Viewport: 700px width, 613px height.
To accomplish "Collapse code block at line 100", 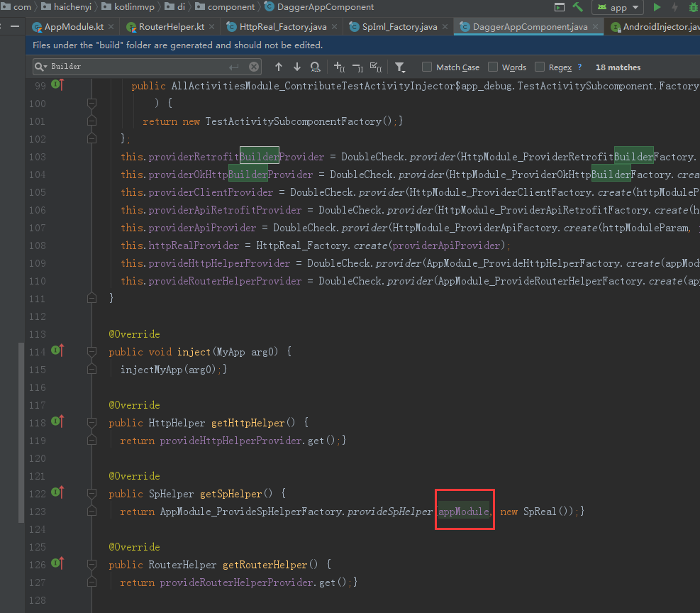I will click(92, 104).
